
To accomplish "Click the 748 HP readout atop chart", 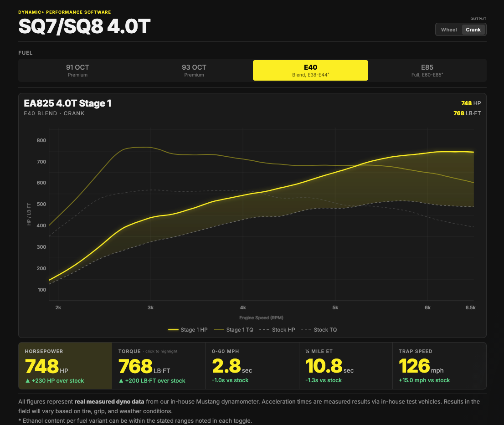I will (471, 103).
